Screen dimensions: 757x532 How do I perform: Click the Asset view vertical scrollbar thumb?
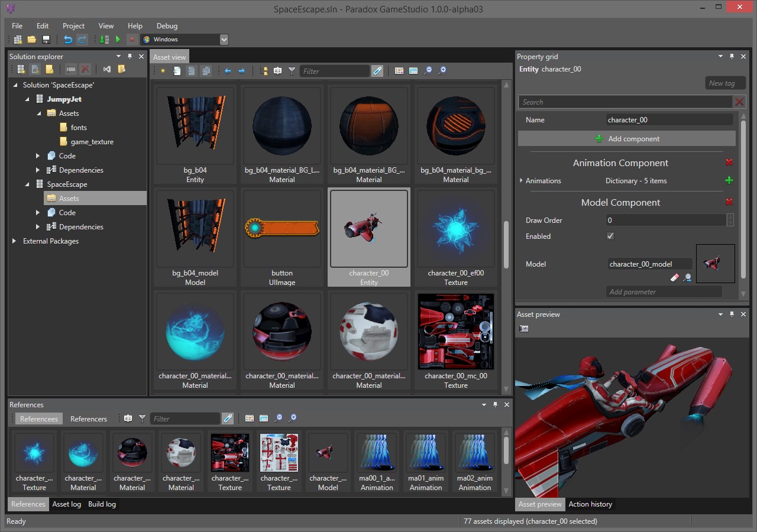point(506,244)
